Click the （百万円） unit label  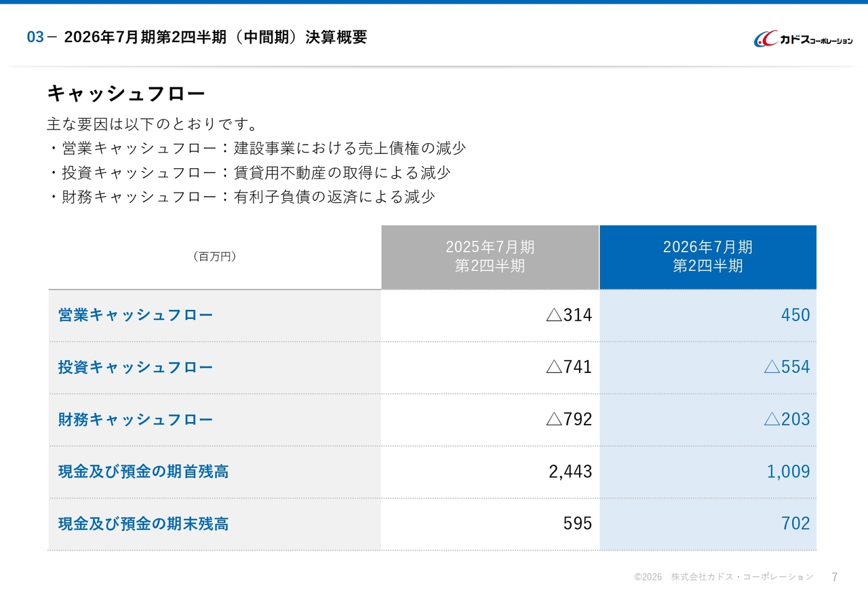click(x=214, y=256)
